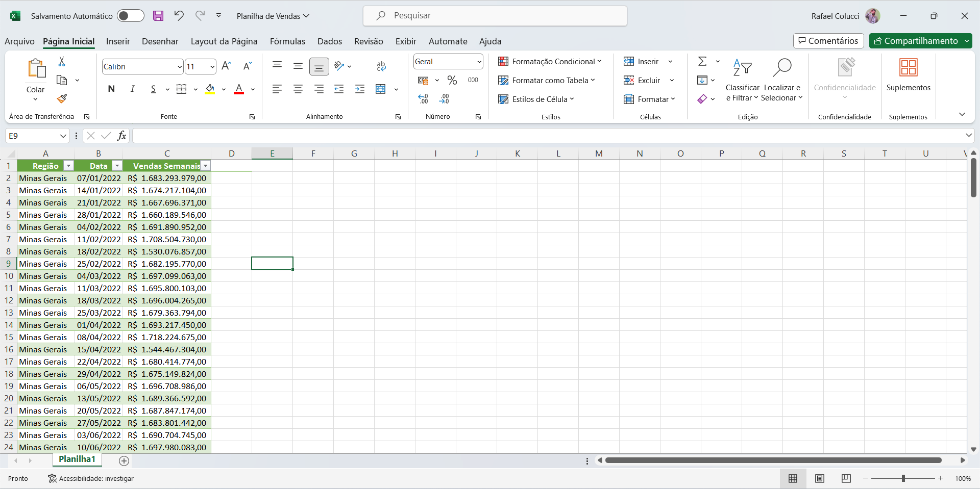
Task: Switch to the Fórmulas tab
Action: [287, 41]
